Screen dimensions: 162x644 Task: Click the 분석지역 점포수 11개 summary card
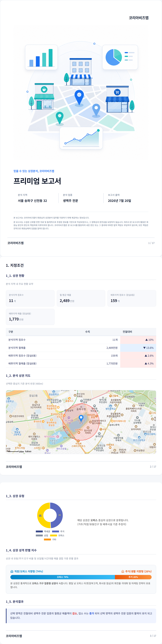pyautogui.click(x=30, y=298)
